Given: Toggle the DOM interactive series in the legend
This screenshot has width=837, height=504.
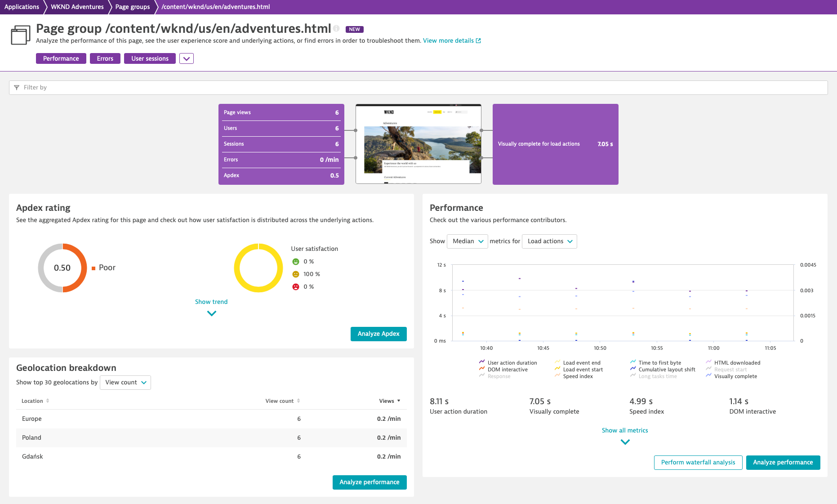Looking at the screenshot, I should pos(507,369).
